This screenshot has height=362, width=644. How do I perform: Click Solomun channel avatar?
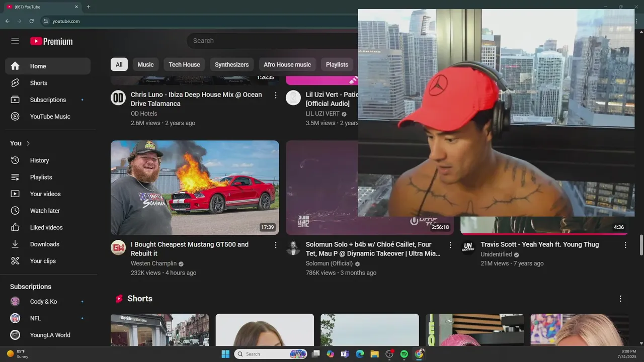pos(293,247)
